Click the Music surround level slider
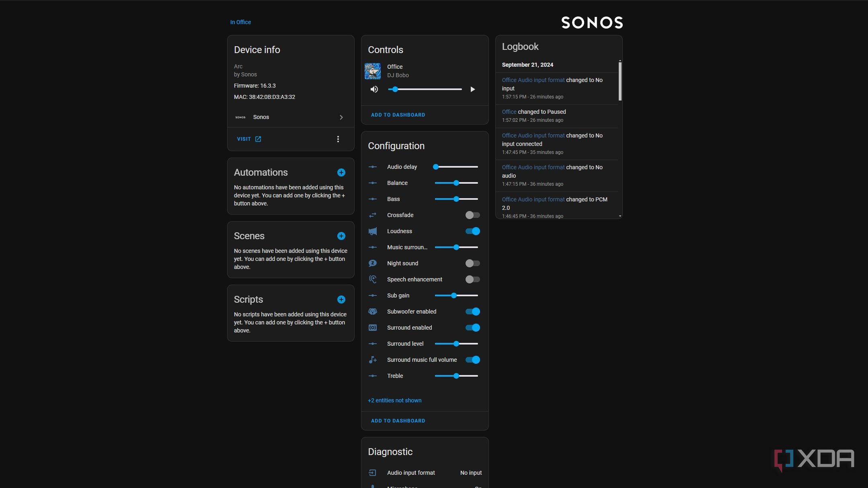Viewport: 868px width, 488px height. [x=456, y=247]
